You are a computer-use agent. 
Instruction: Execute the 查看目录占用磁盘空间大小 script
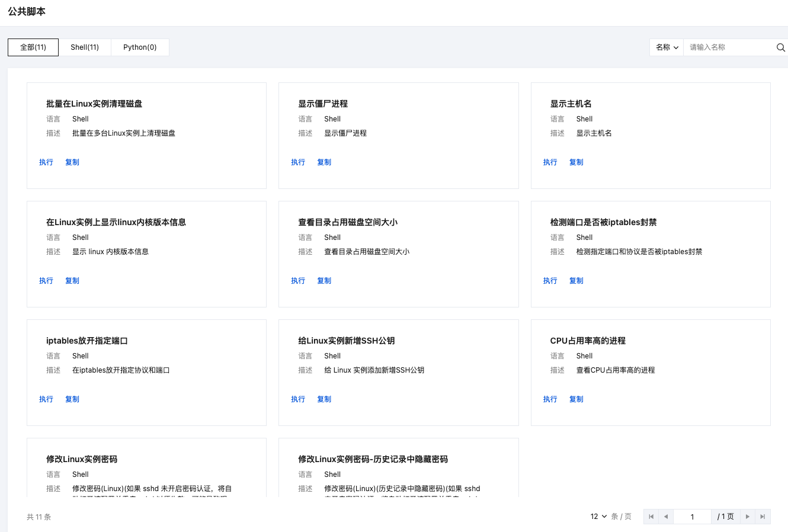pyautogui.click(x=298, y=281)
